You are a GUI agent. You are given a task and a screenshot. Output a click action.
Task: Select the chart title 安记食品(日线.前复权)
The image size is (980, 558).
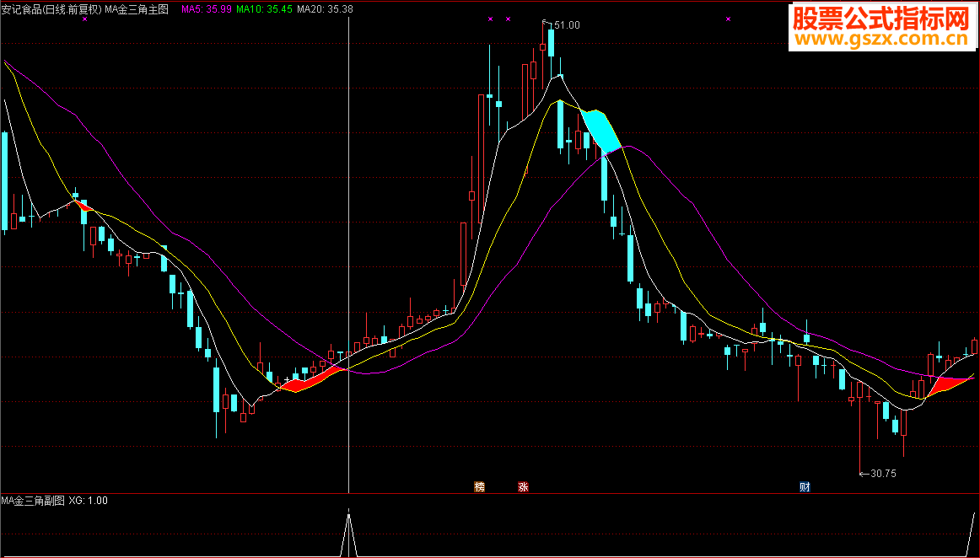tap(51, 9)
